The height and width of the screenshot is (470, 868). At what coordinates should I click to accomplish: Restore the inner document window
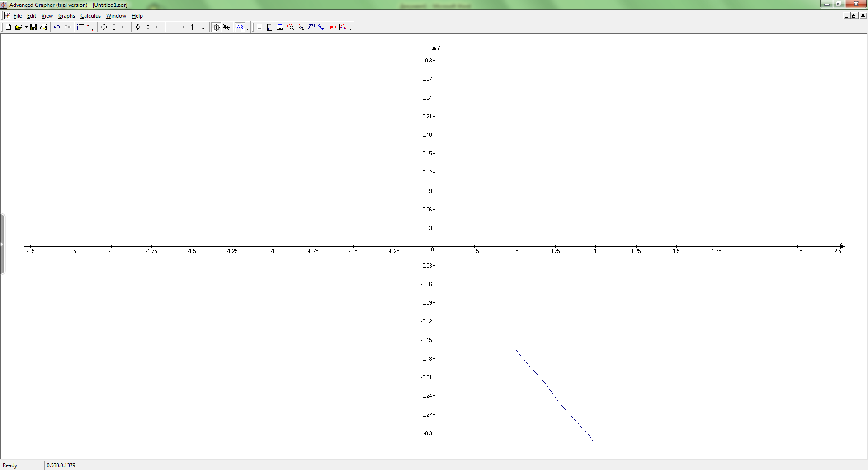(854, 16)
